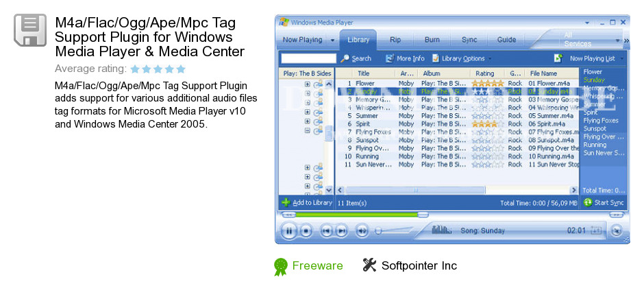The width and height of the screenshot is (644, 297).
Task: Select track 2 Sunday in the track list
Action: 458,91
